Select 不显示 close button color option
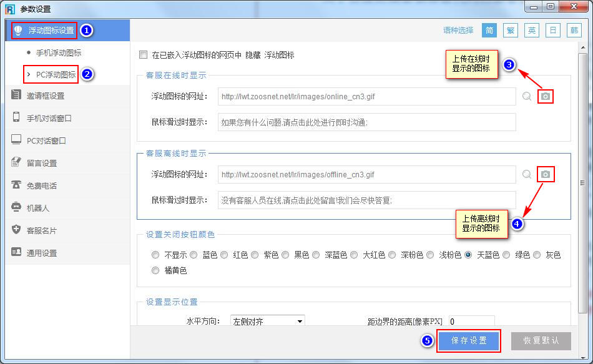Screen dimensions: 593x364 click(x=155, y=255)
